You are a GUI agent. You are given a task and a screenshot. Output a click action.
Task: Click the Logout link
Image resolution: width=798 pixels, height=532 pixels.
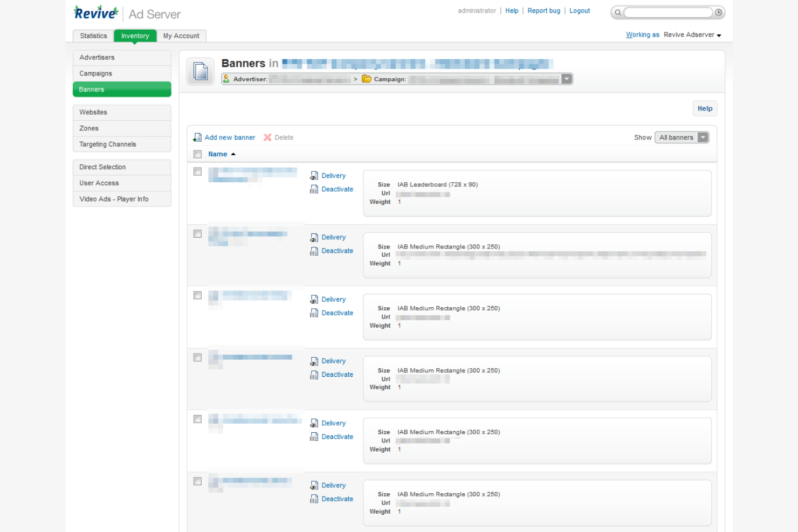tap(580, 10)
